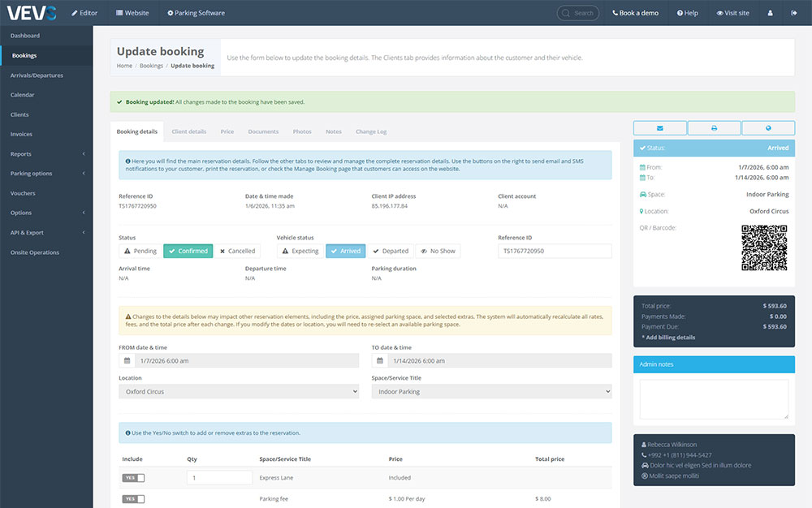The image size is (812, 508).
Task: Toggle the Express Lane include switch
Action: pos(133,478)
